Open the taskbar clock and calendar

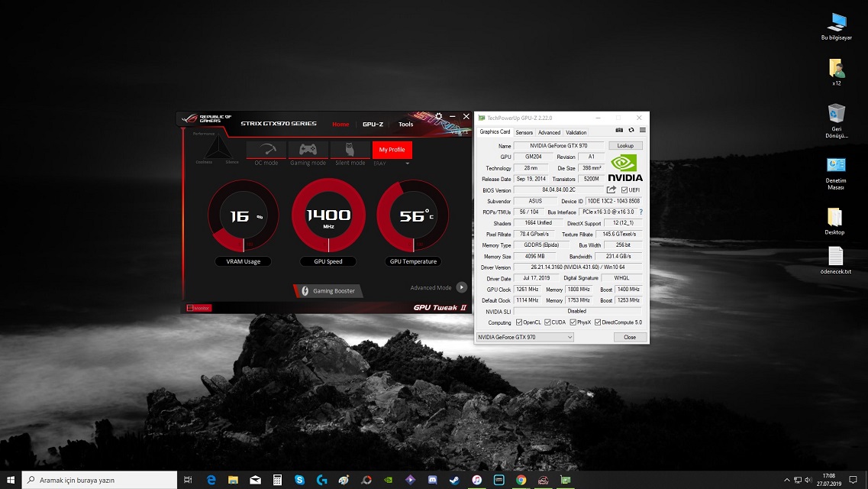click(829, 480)
